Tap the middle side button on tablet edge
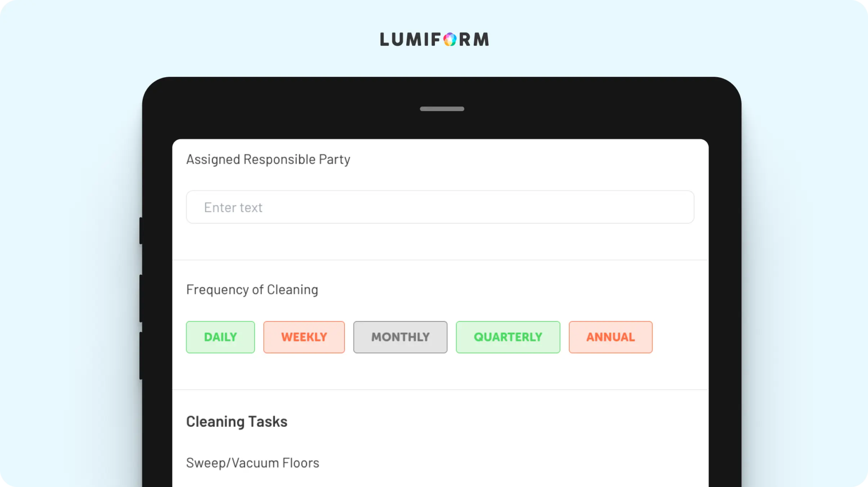Screen dimensions: 868x487 coord(141,298)
